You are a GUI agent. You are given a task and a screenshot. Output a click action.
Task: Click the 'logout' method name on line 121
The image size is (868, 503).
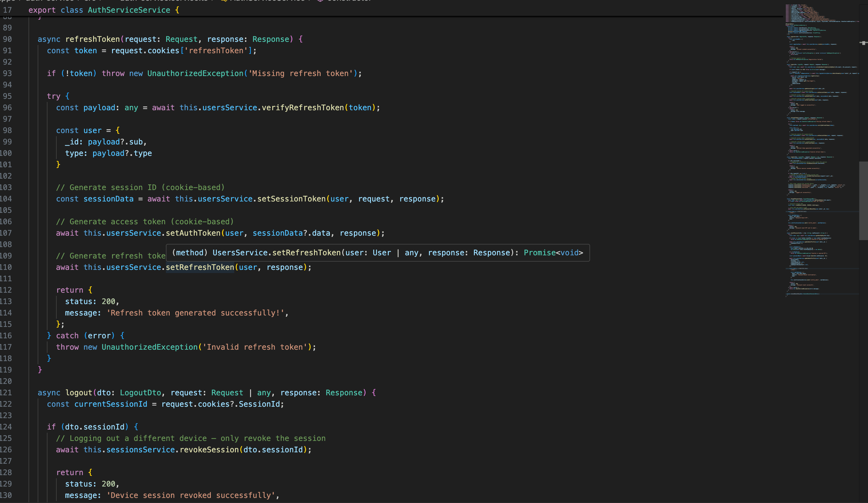pos(79,393)
